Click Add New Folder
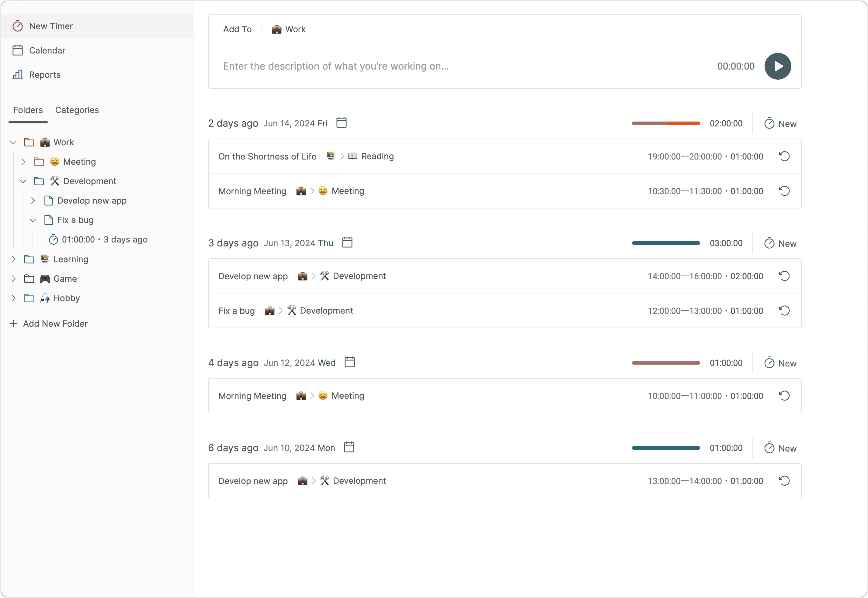The height and width of the screenshot is (598, 868). coord(55,324)
